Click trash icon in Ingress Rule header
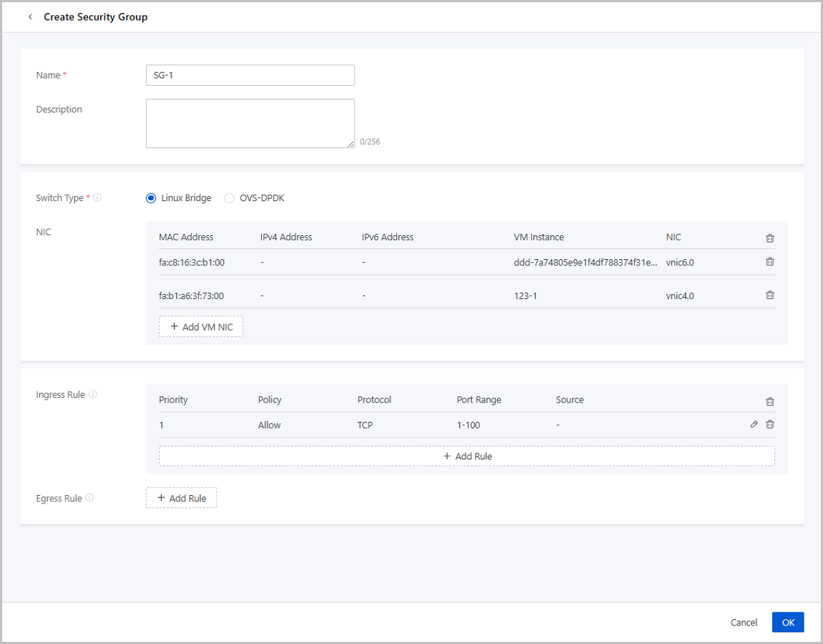The width and height of the screenshot is (823, 644). [x=770, y=401]
